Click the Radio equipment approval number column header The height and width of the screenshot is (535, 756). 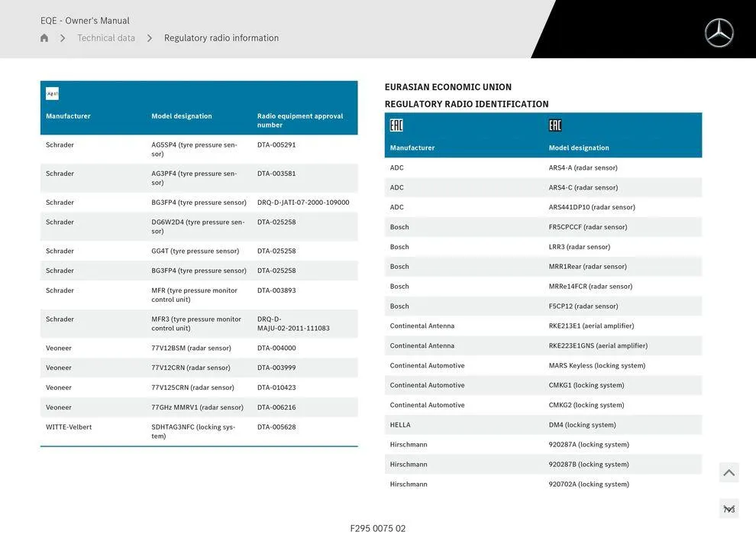300,121
